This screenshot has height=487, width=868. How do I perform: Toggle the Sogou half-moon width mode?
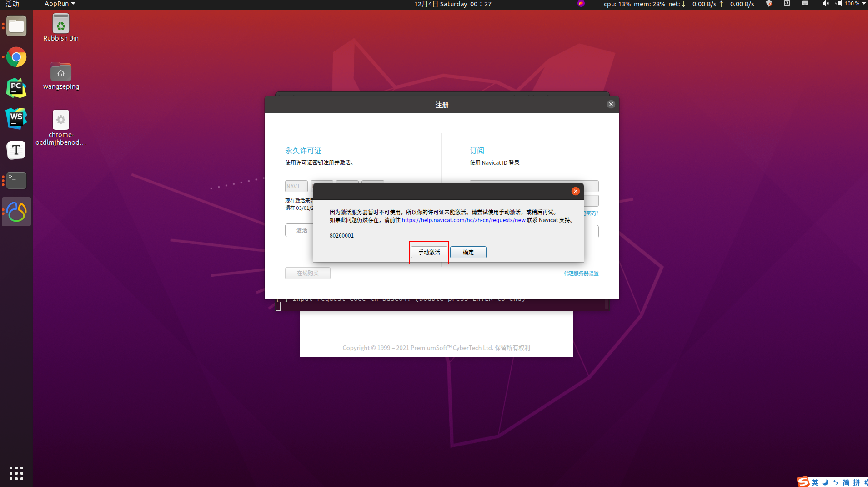tap(825, 482)
